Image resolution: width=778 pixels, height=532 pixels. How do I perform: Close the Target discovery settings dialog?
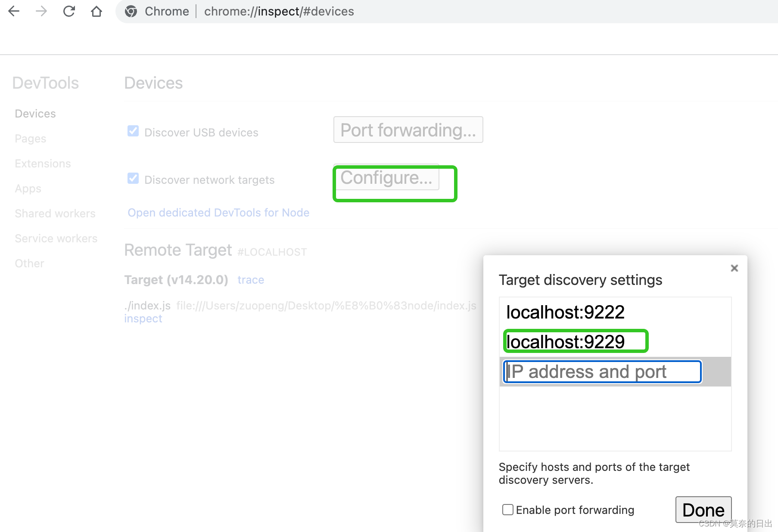(x=734, y=268)
